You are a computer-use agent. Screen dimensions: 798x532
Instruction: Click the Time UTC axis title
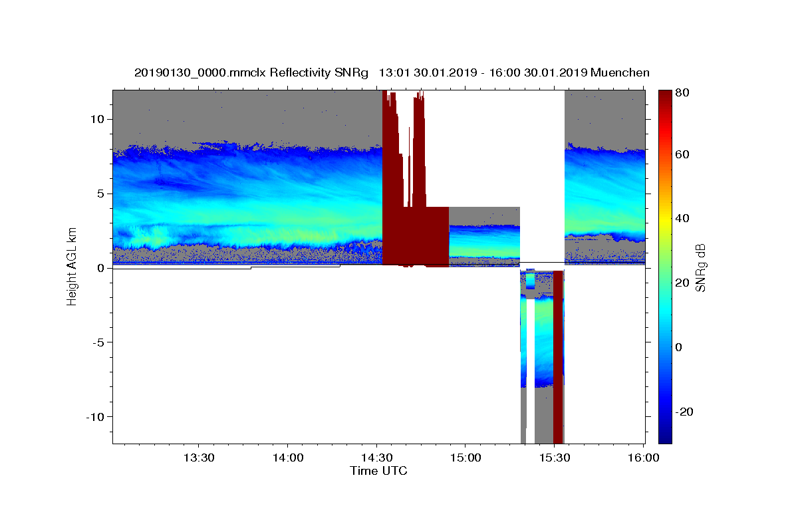[x=378, y=471]
